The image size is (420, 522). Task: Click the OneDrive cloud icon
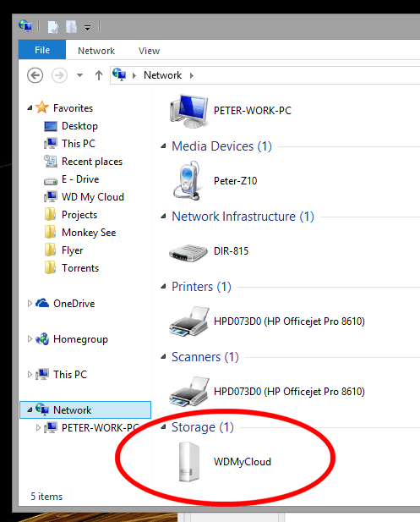click(42, 303)
